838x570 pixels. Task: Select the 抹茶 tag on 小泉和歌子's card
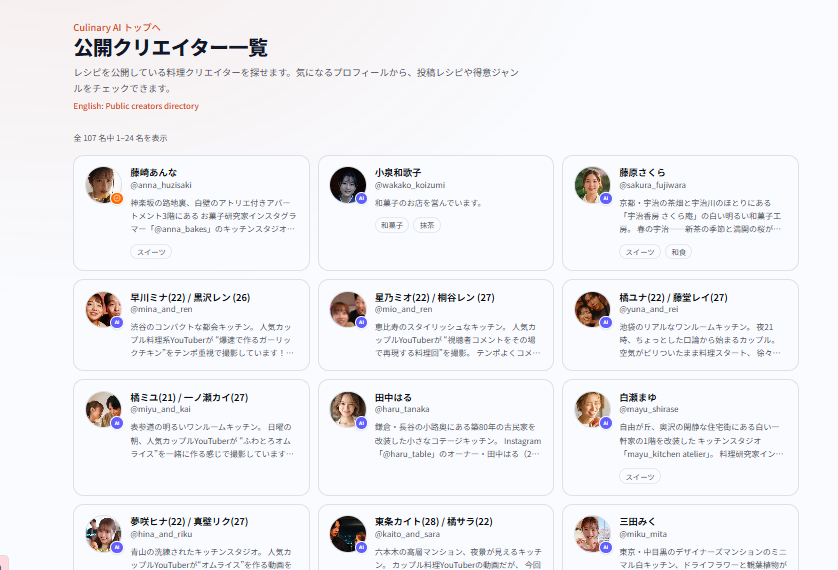point(426,225)
